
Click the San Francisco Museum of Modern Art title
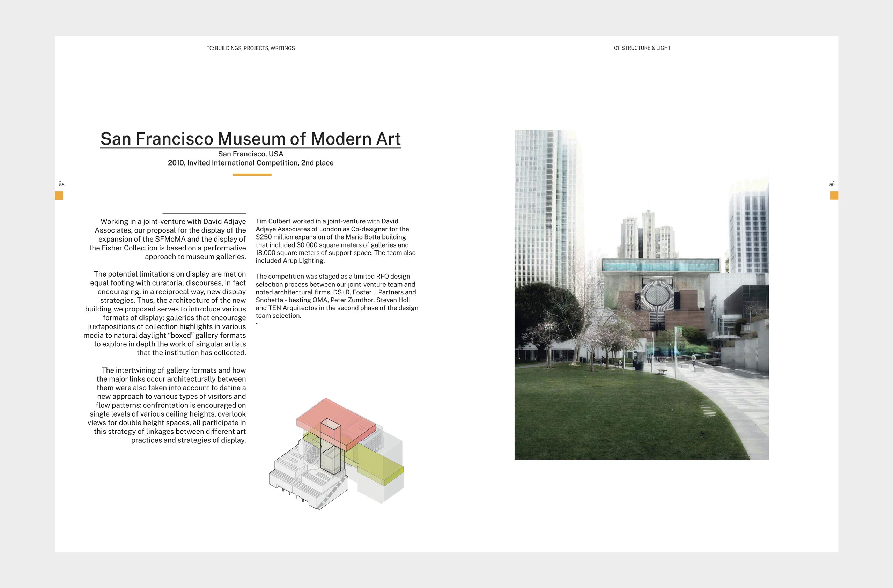click(250, 139)
